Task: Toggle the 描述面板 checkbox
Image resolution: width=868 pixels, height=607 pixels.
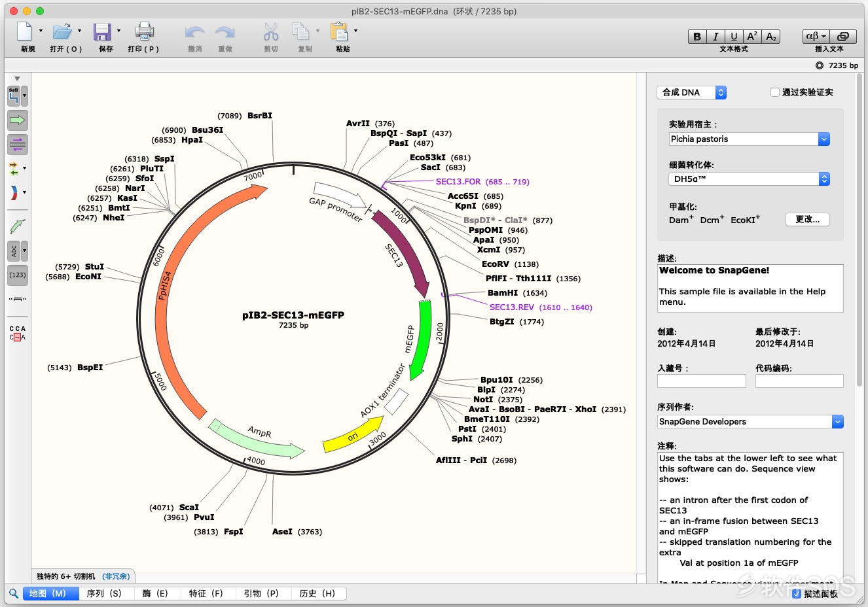Action: click(797, 594)
